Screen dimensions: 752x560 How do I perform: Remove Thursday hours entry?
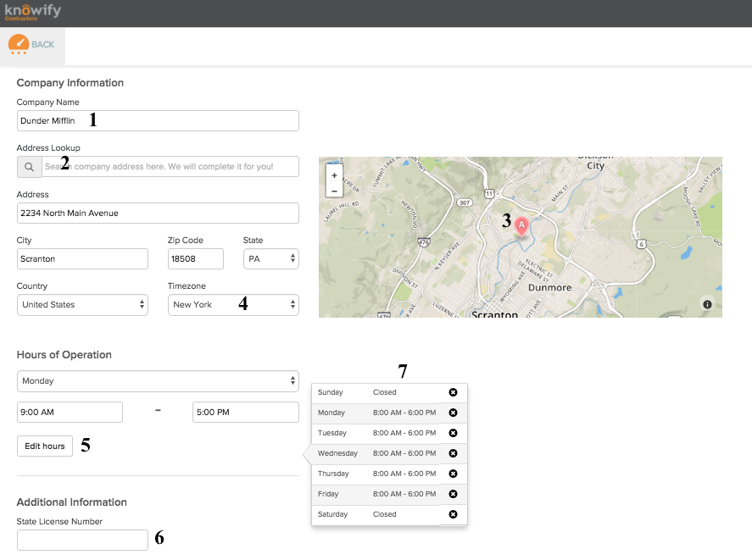[x=453, y=474]
